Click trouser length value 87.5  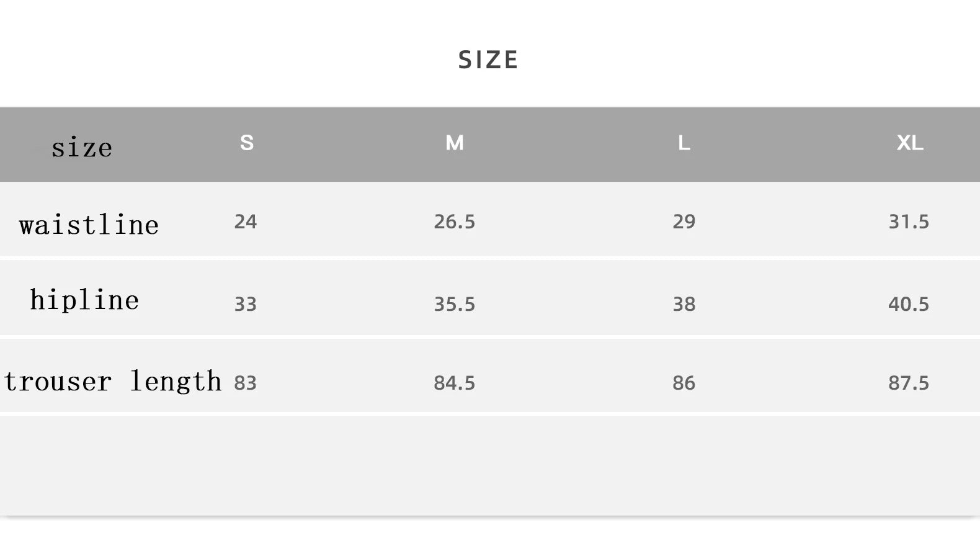click(x=909, y=383)
